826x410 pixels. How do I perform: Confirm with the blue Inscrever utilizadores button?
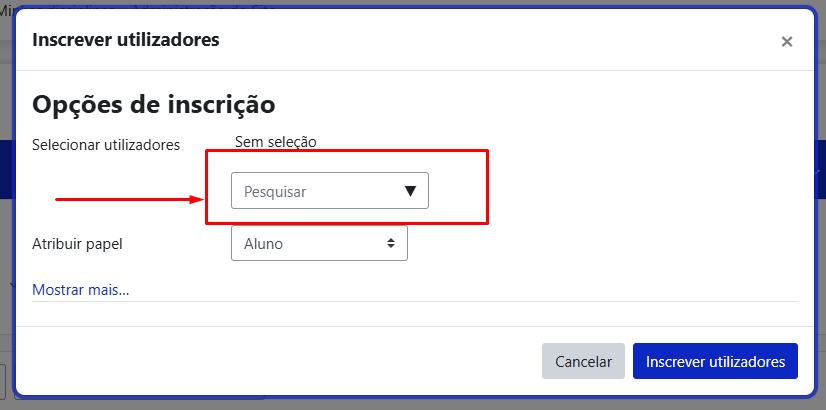(x=715, y=362)
